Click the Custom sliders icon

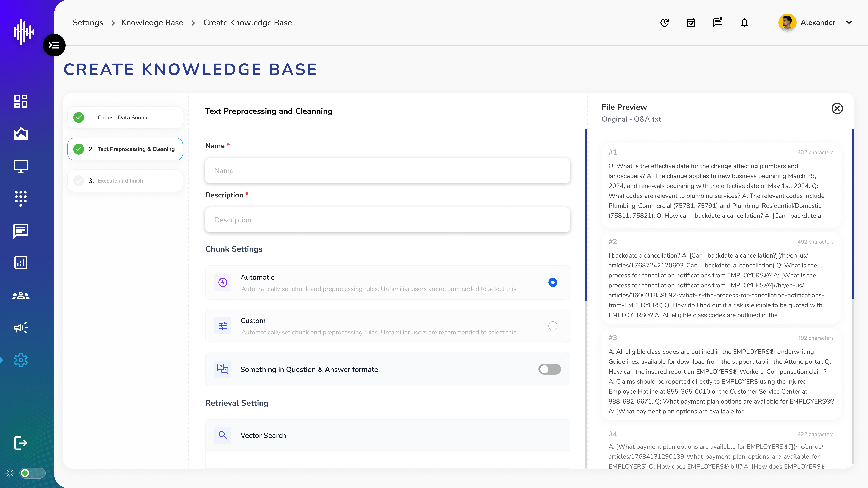(x=223, y=326)
